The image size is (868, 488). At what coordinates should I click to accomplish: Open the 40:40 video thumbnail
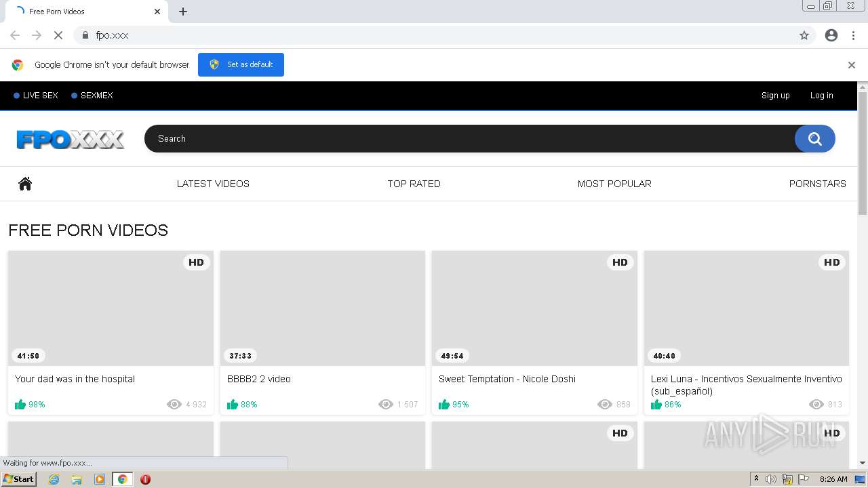point(747,308)
